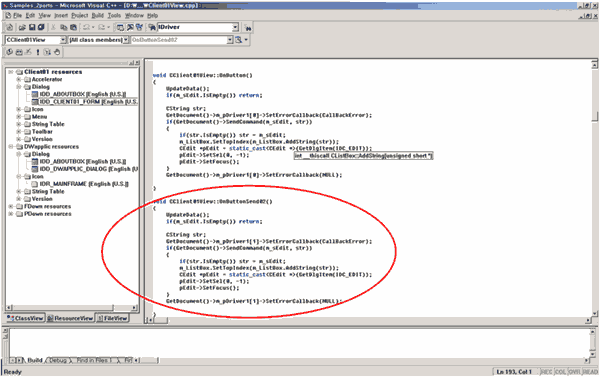Open the Edit menu
This screenshot has width=600, height=377.
(30, 15)
